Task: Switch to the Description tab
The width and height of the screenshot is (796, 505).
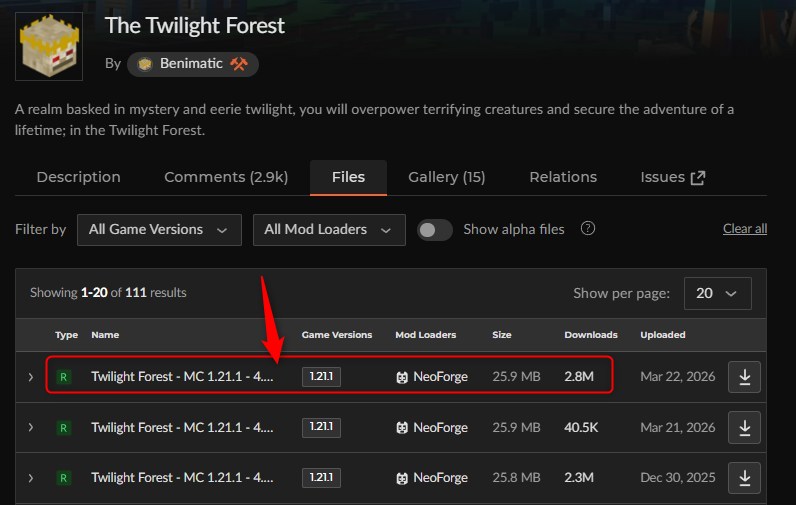Action: tap(79, 177)
